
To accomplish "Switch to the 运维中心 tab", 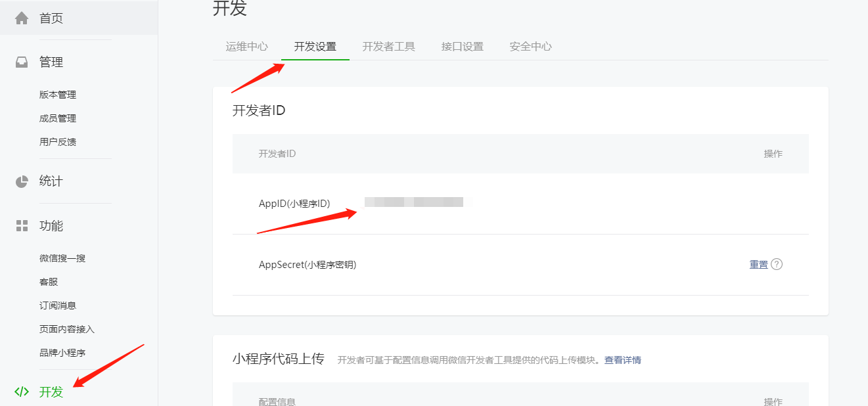I will pos(246,46).
